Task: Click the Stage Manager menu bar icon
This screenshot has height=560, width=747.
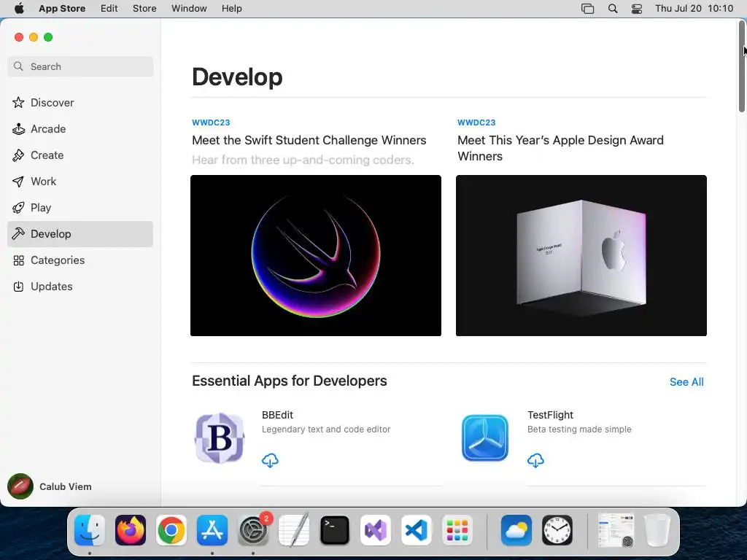Action: 588,9
